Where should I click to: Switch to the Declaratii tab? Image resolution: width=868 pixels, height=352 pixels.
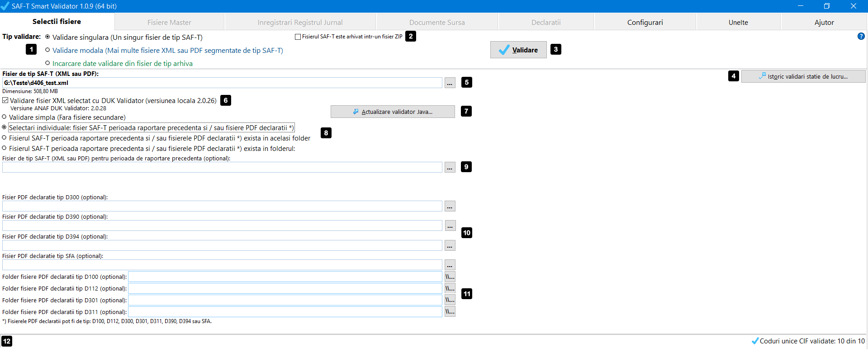pos(546,23)
